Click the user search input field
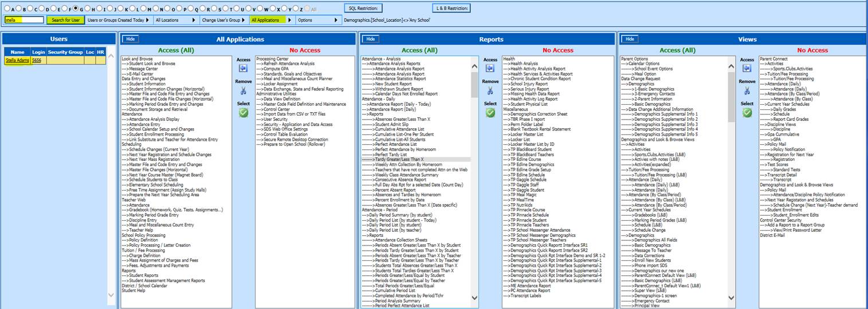This screenshot has height=309, width=868. tap(24, 20)
